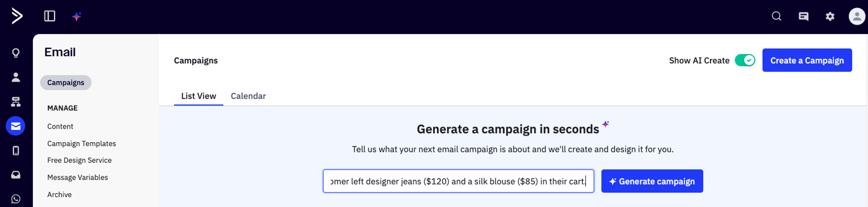The image size is (868, 207).
Task: Select the List View tab
Action: tap(198, 96)
